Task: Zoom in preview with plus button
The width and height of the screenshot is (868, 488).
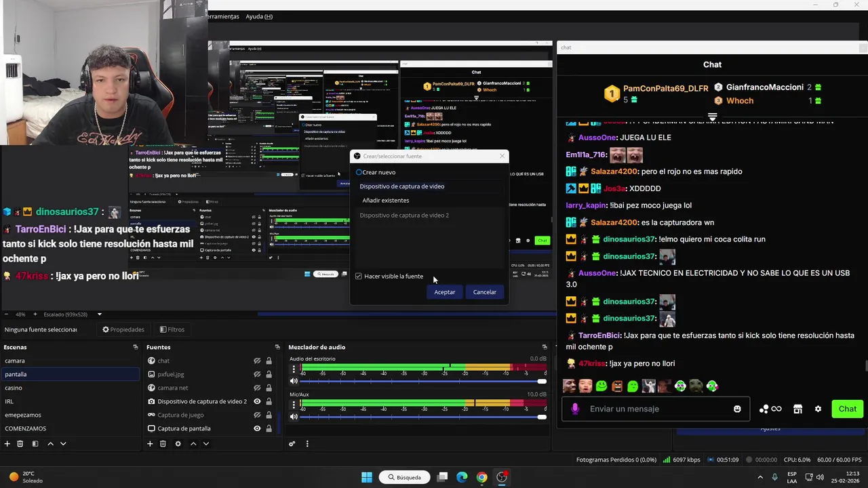Action: click(x=35, y=314)
